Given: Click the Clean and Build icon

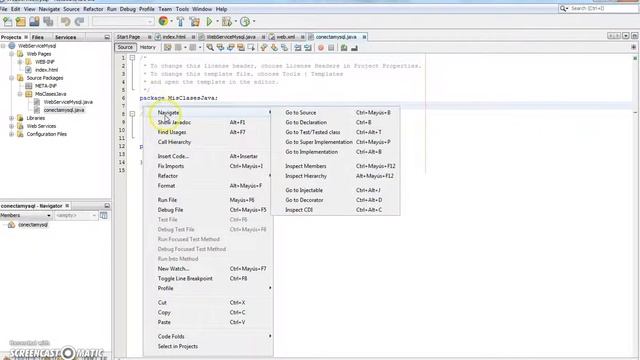Looking at the screenshot, I should tap(195, 22).
